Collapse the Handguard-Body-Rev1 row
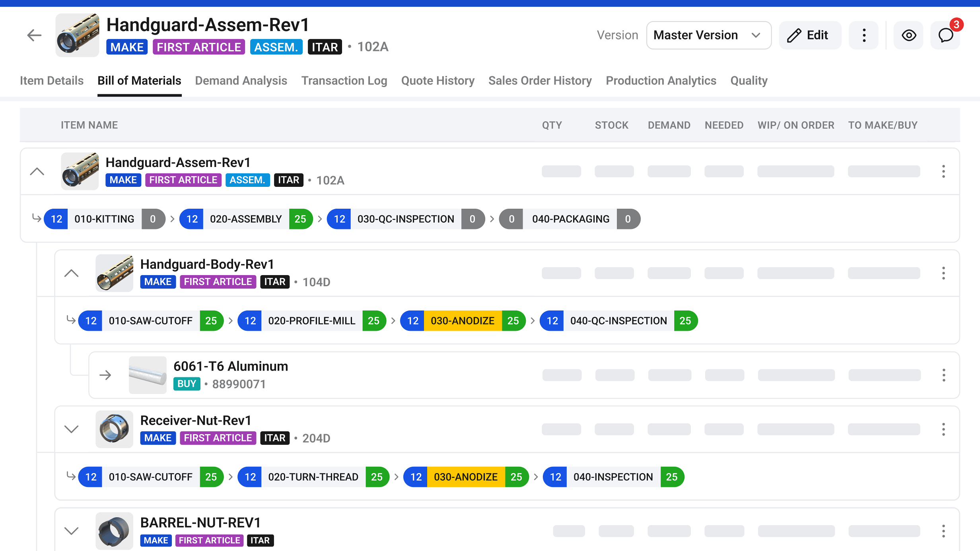This screenshot has width=980, height=551. pyautogui.click(x=72, y=273)
